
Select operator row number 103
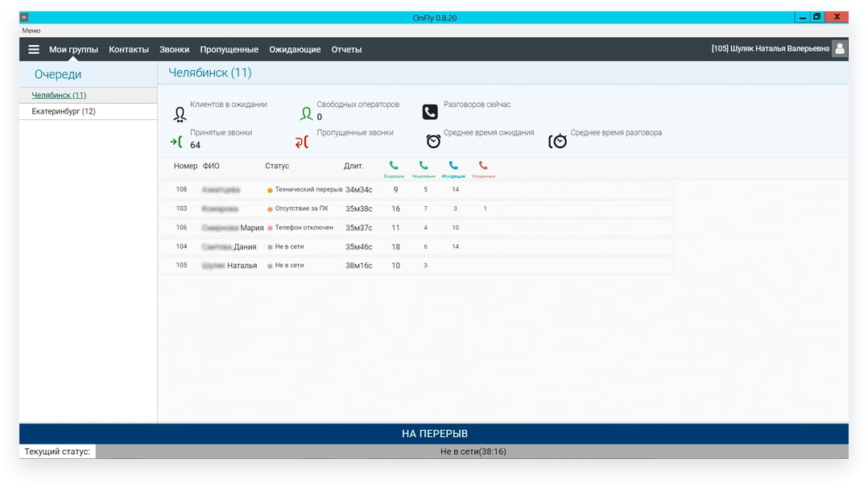416,208
